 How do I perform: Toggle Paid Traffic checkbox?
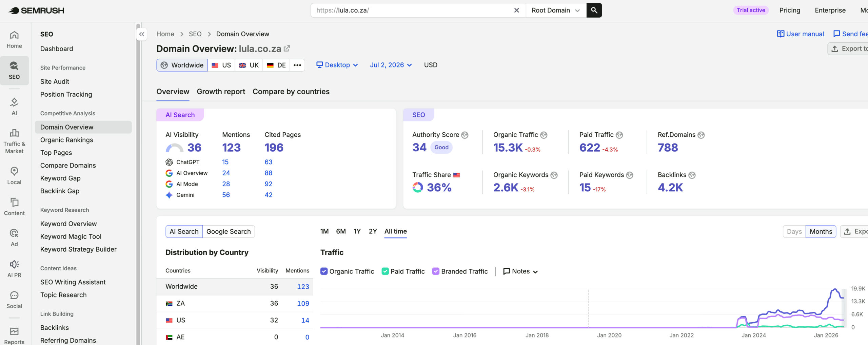(x=385, y=271)
